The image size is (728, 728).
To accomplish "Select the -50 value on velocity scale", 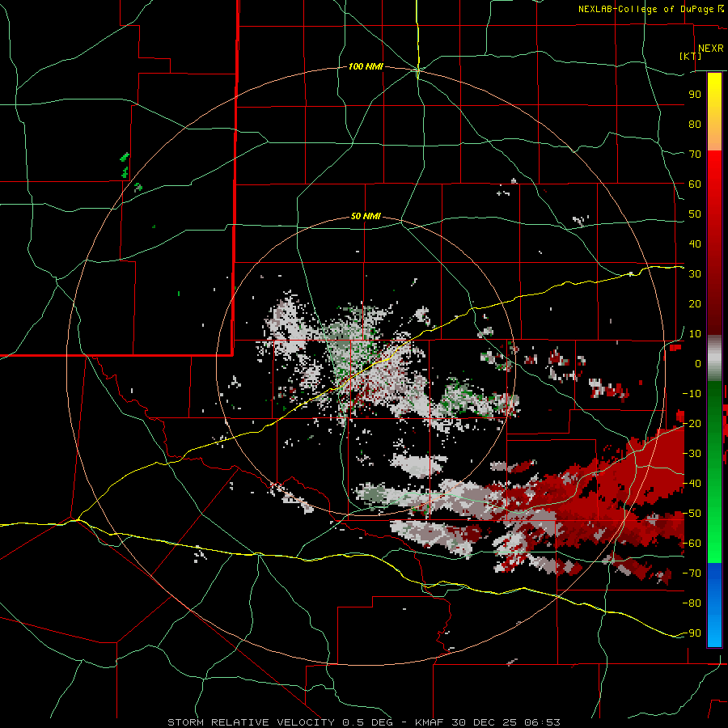I will click(x=692, y=514).
